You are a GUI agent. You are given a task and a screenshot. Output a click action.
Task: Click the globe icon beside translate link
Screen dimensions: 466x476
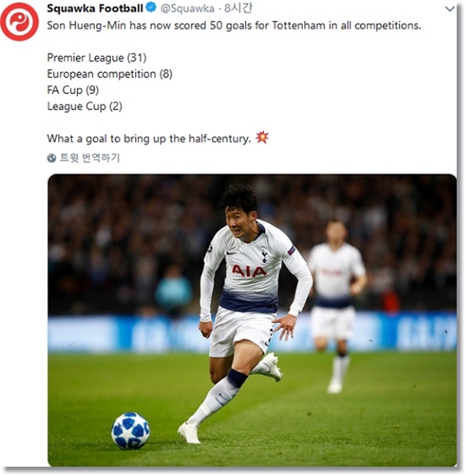point(51,158)
